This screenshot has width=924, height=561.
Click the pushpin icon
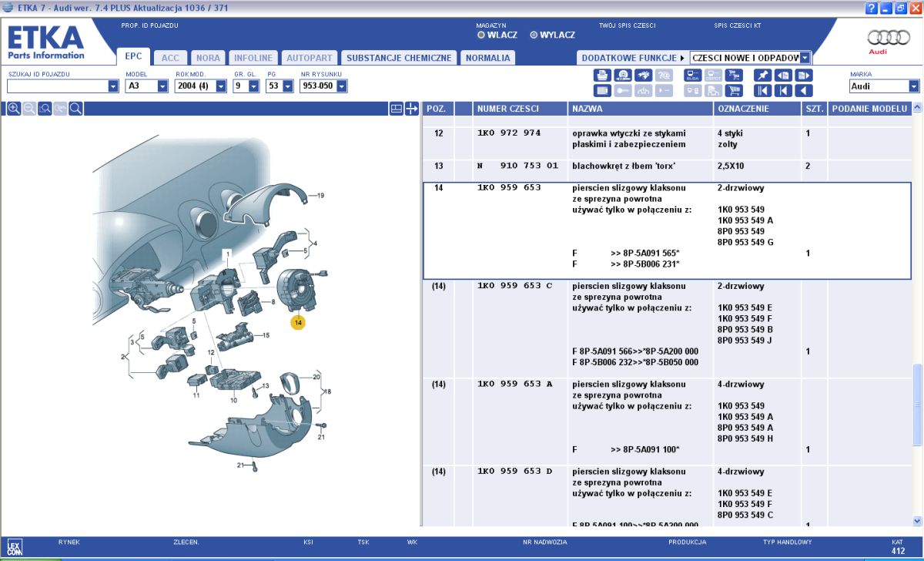tap(762, 76)
